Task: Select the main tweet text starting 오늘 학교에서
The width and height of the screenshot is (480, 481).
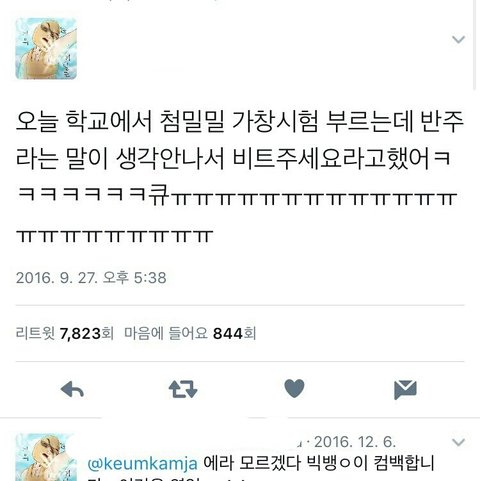Action: [240, 178]
